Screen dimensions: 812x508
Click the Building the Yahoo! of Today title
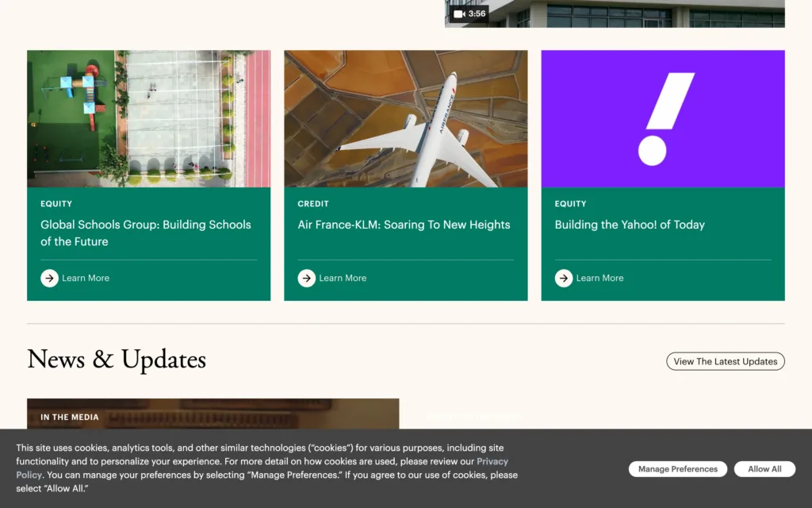click(630, 225)
